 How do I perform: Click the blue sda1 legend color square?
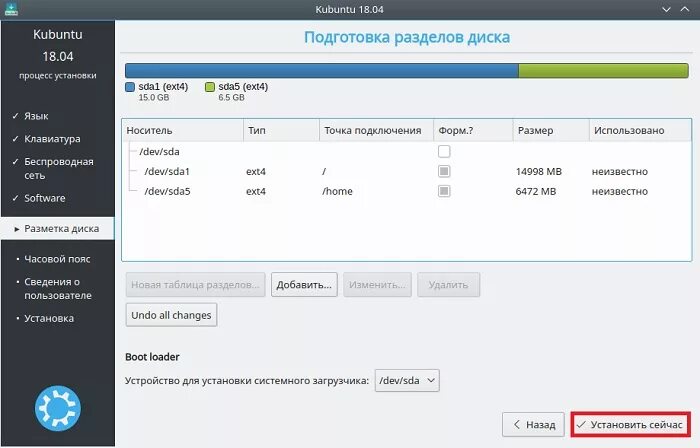click(130, 87)
